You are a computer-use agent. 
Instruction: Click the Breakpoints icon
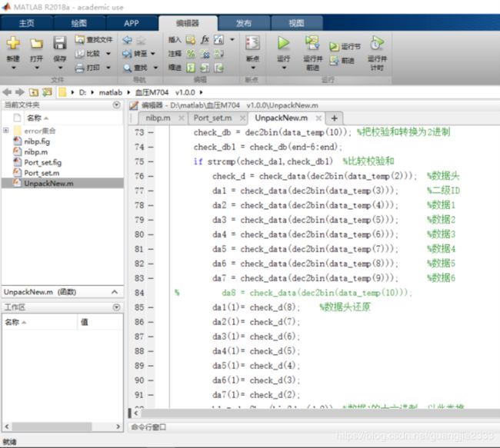pyautogui.click(x=252, y=43)
